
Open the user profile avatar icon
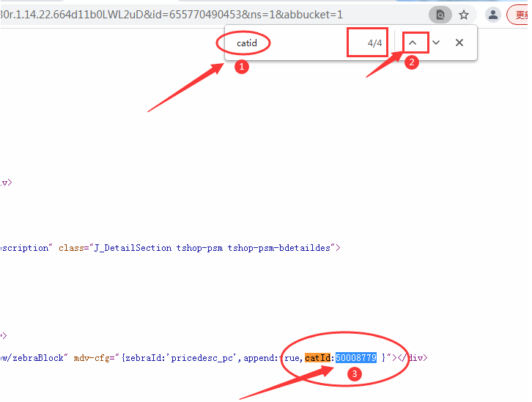(493, 15)
